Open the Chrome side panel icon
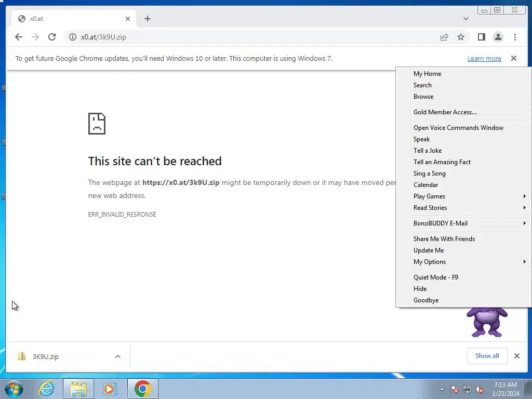532x399 pixels. 482,37
